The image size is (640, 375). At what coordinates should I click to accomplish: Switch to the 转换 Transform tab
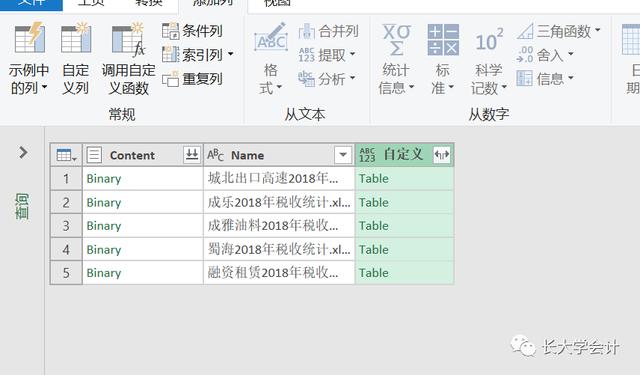pos(149,2)
